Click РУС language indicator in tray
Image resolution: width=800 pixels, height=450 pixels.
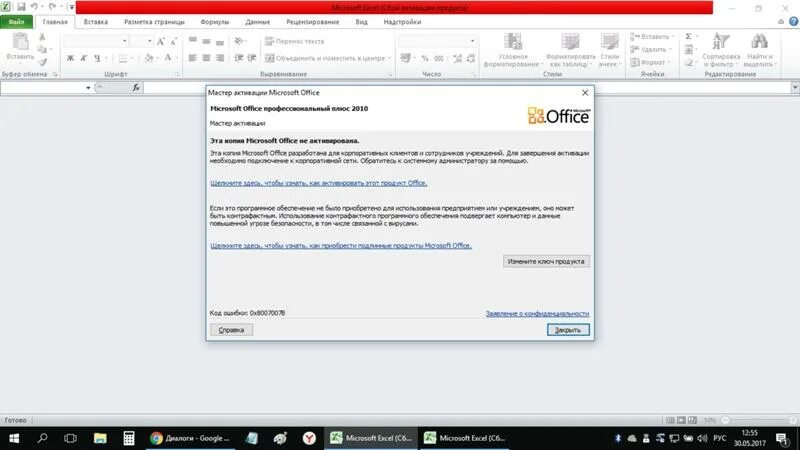pyautogui.click(x=719, y=438)
